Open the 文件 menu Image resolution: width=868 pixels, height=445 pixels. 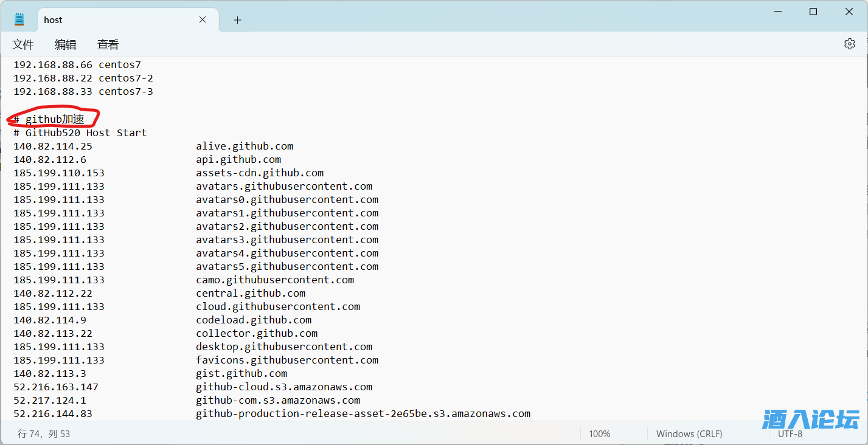[23, 44]
